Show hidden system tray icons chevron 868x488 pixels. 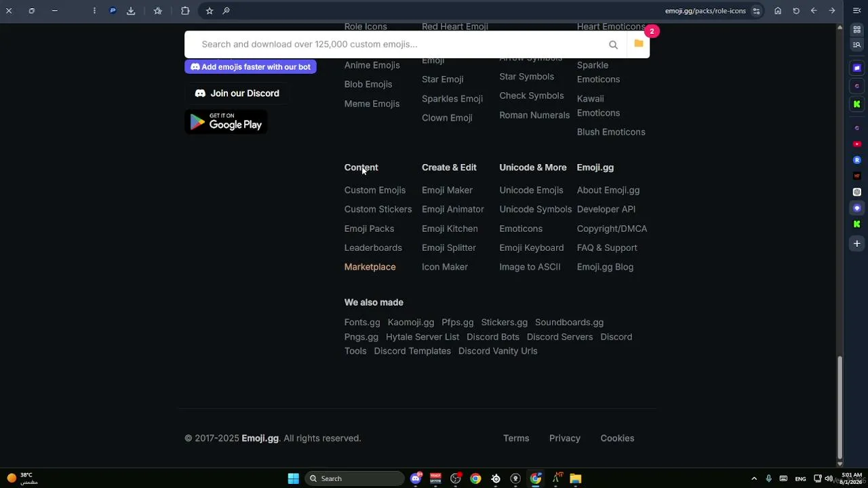point(754,479)
